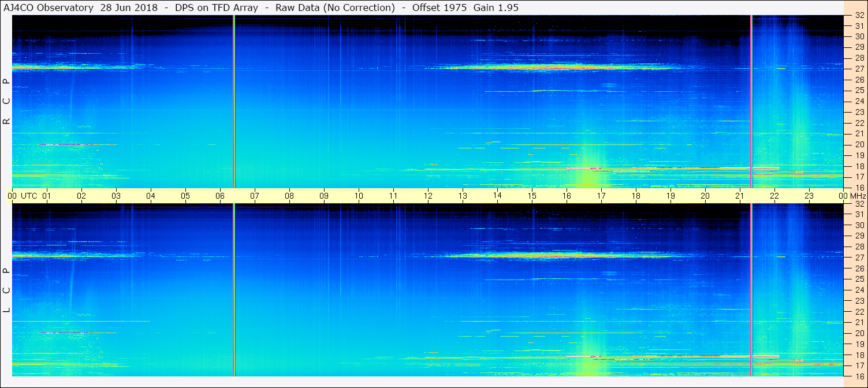Select the '01' hour label on the time axis

[x=47, y=196]
